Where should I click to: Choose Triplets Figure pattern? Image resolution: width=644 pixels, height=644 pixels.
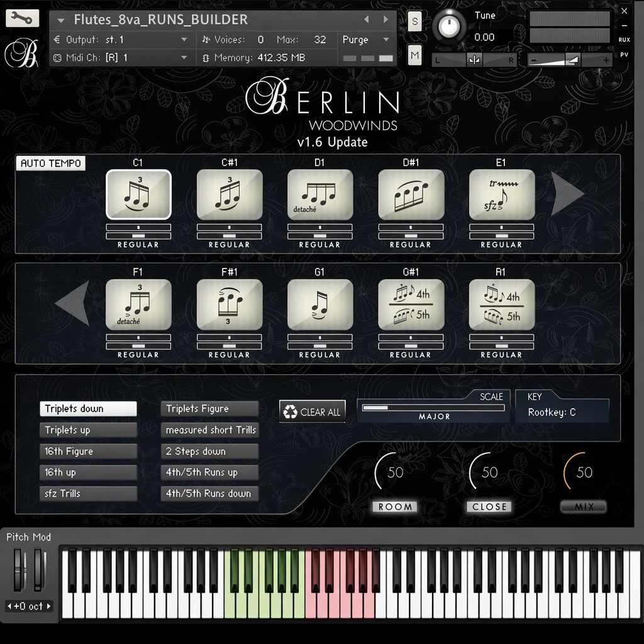(x=209, y=409)
